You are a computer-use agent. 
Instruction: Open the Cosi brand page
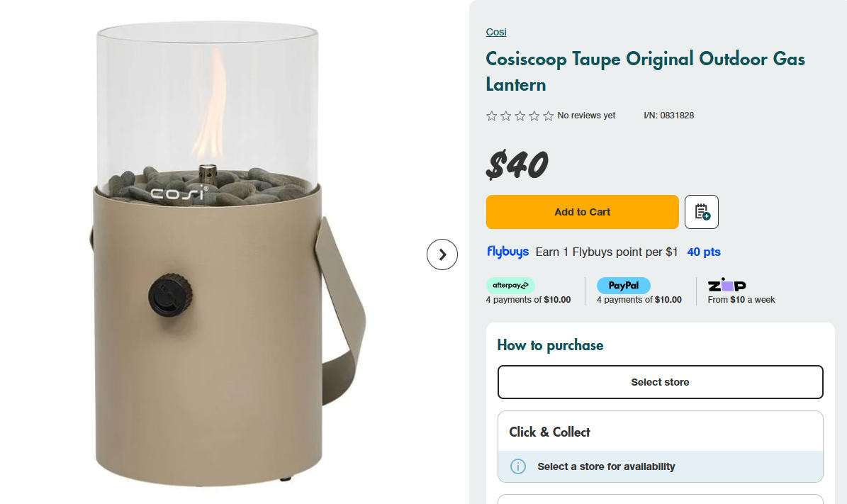pyautogui.click(x=495, y=32)
